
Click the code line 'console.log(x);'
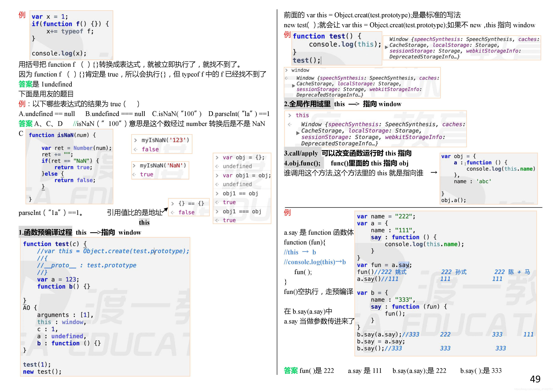[59, 53]
